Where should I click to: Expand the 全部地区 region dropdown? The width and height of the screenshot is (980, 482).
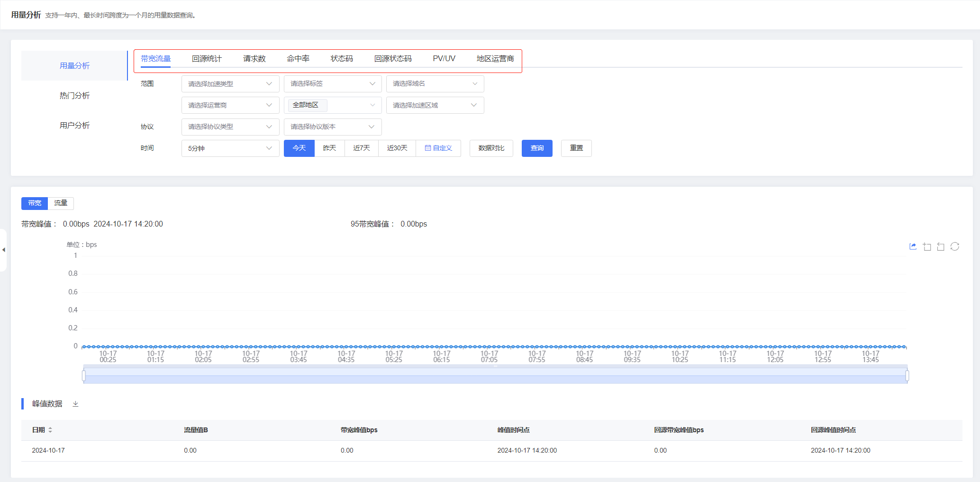click(333, 105)
